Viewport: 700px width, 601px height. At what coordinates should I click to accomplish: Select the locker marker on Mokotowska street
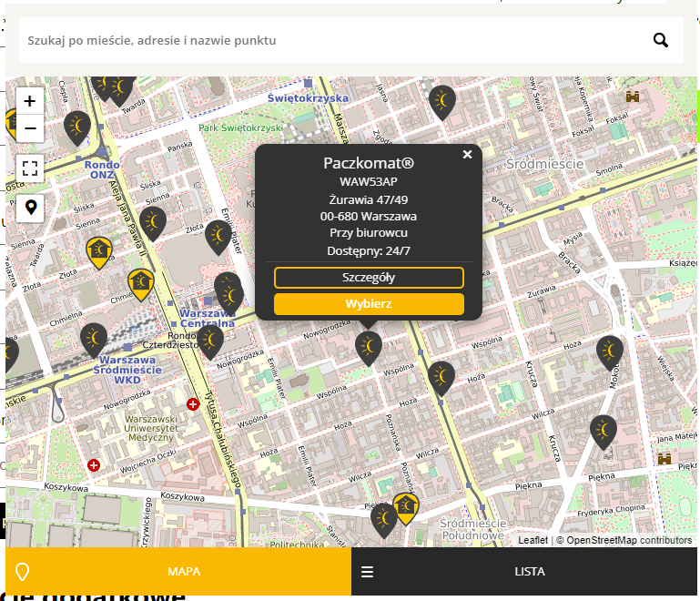pos(610,352)
